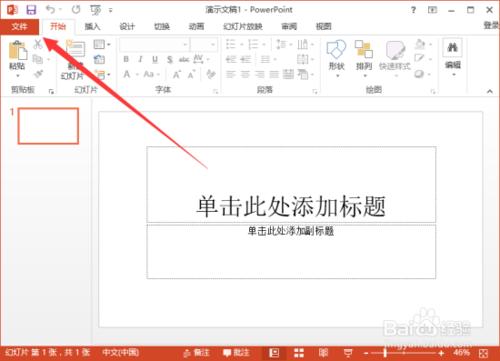Viewport: 500px width, 361px height.
Task: Toggle Bold formatting
Action: pyautogui.click(x=126, y=59)
